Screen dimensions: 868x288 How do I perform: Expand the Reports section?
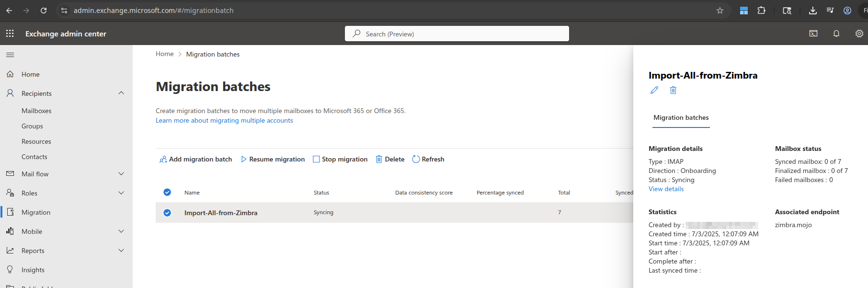[x=121, y=251]
